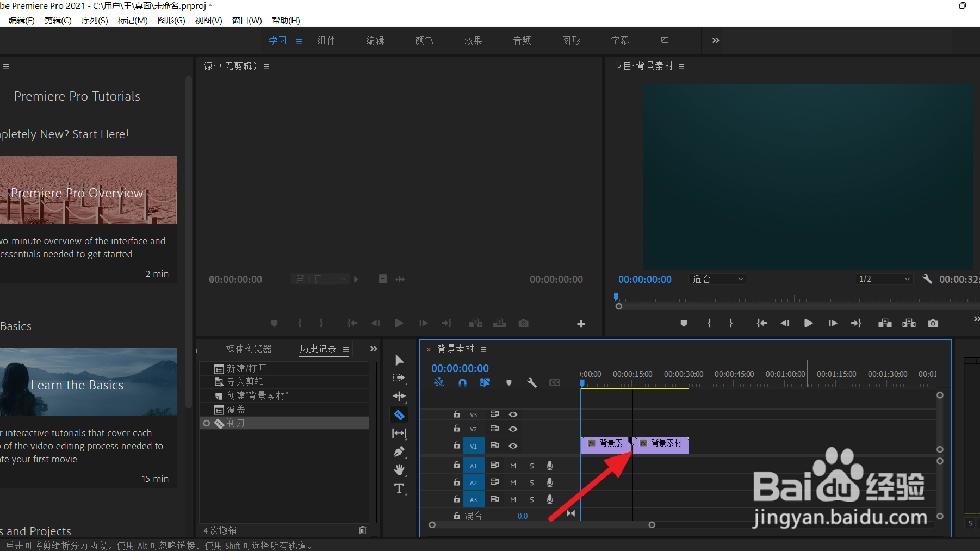Switch to 颜色 workspace tab
The height and width of the screenshot is (551, 980).
point(424,41)
